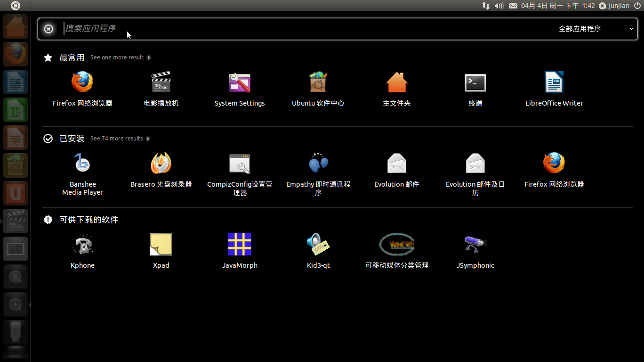Launch Firefox from the launcher
This screenshot has height=362, width=644.
coord(16,54)
